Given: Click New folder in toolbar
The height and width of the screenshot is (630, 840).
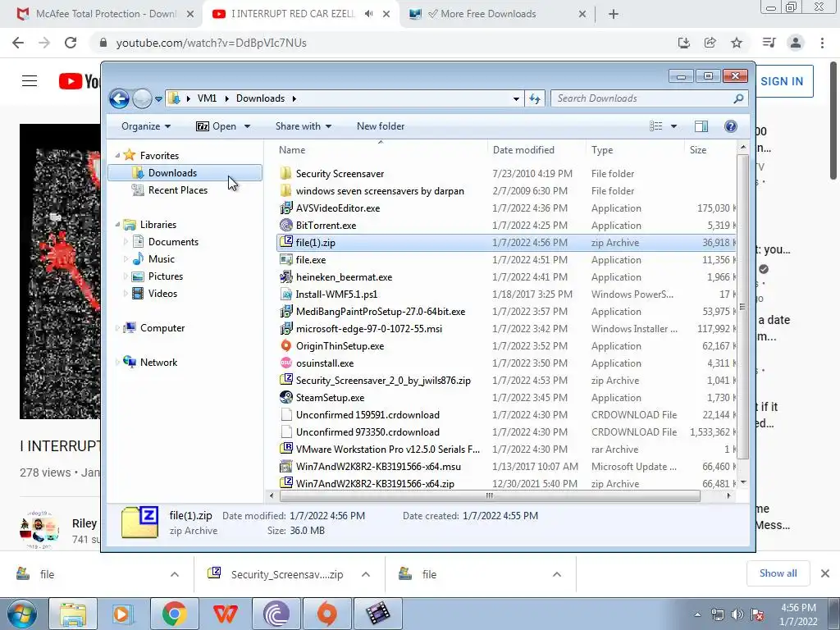Looking at the screenshot, I should (381, 126).
